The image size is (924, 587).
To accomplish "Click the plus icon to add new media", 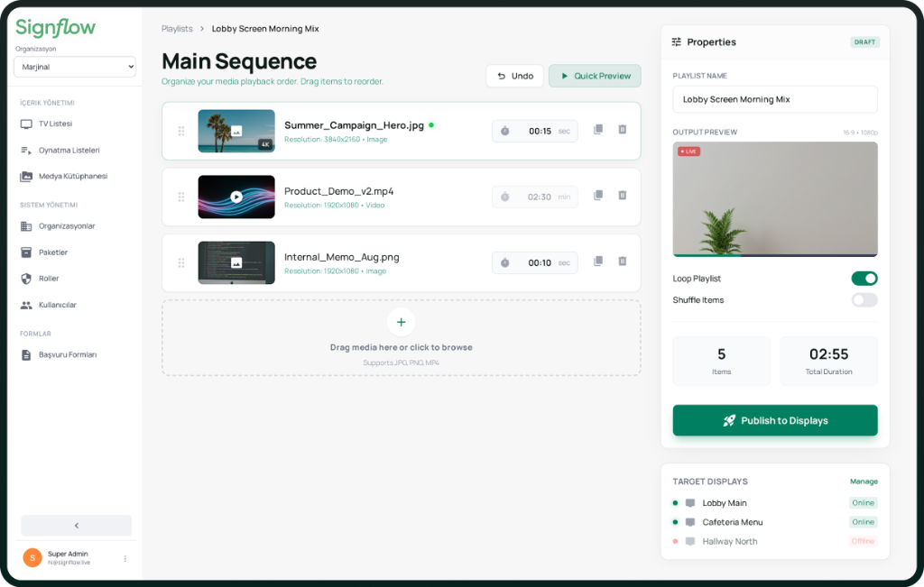I will [401, 322].
